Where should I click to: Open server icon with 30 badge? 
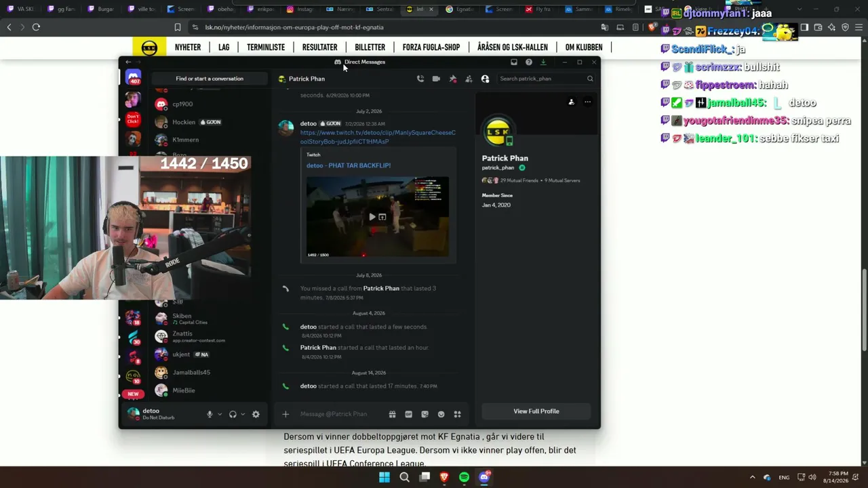click(133, 337)
